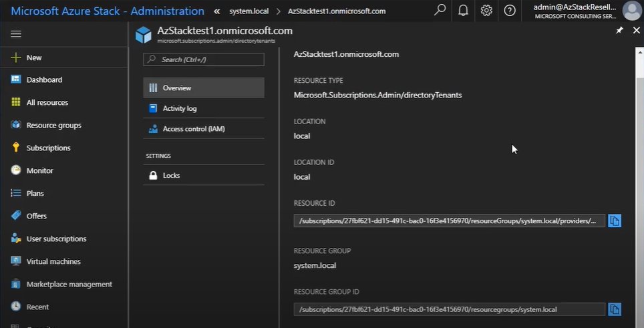Viewport: 644px width, 328px height.
Task: Open Locks under Settings
Action: coord(204,175)
